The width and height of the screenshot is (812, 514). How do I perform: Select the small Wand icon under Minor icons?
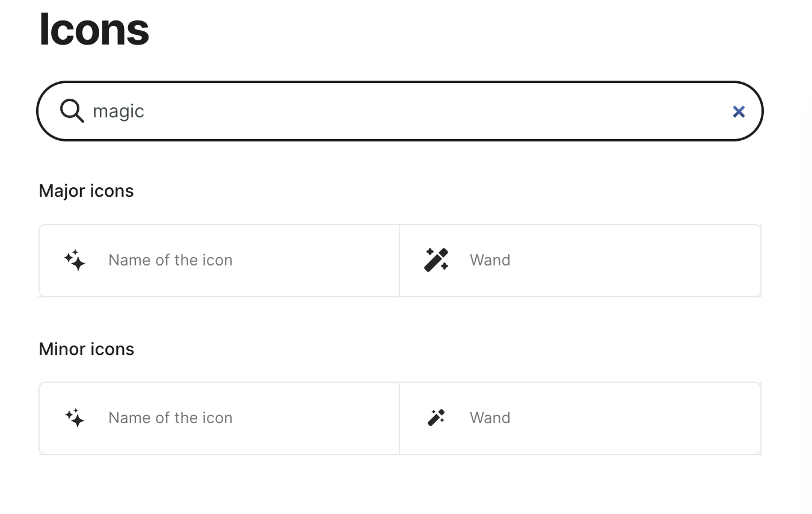tap(436, 418)
